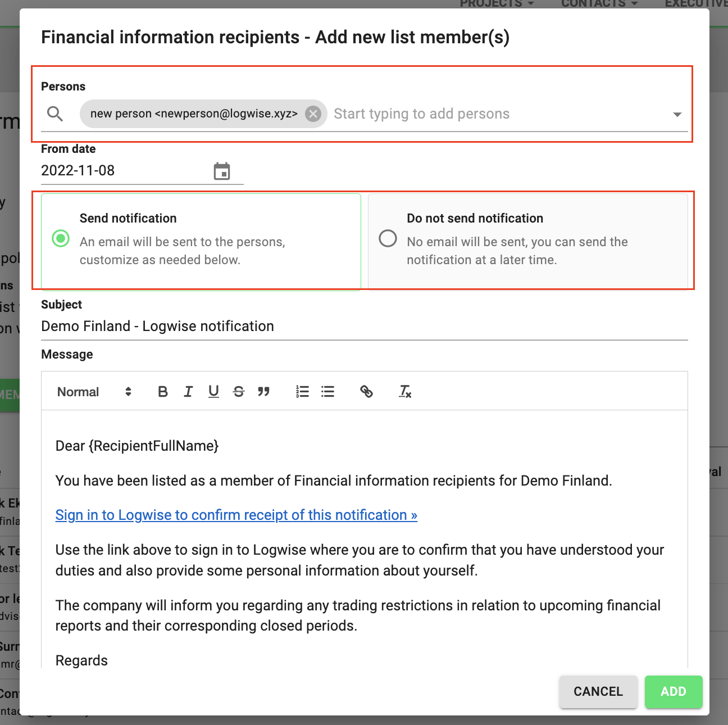Remove new person chip from Persons
This screenshot has width=728, height=725.
click(313, 114)
